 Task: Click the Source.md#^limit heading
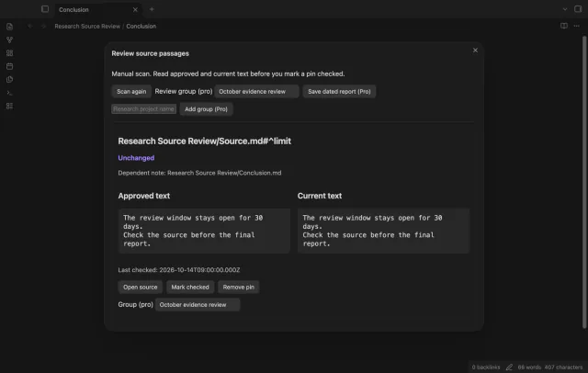(x=204, y=141)
